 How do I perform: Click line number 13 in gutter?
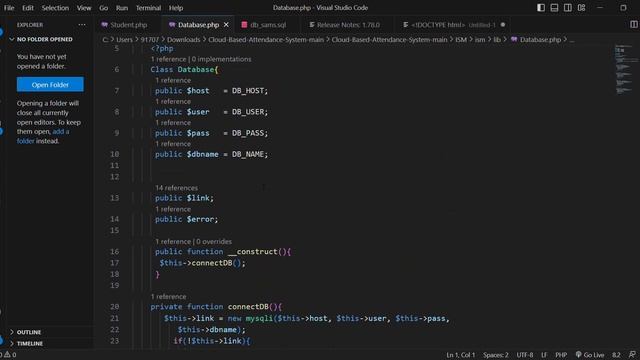tap(115, 198)
